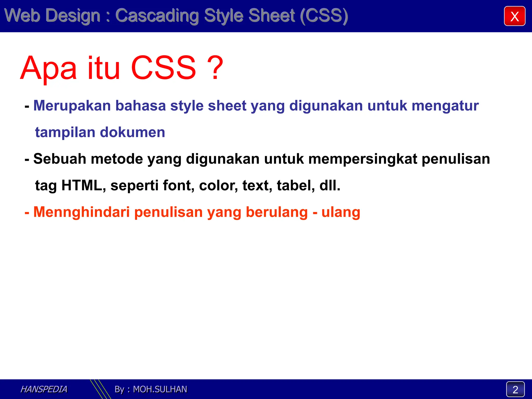Click the 'tampilan dokumen' text line
Screen dimensions: 532x399
(x=100, y=132)
